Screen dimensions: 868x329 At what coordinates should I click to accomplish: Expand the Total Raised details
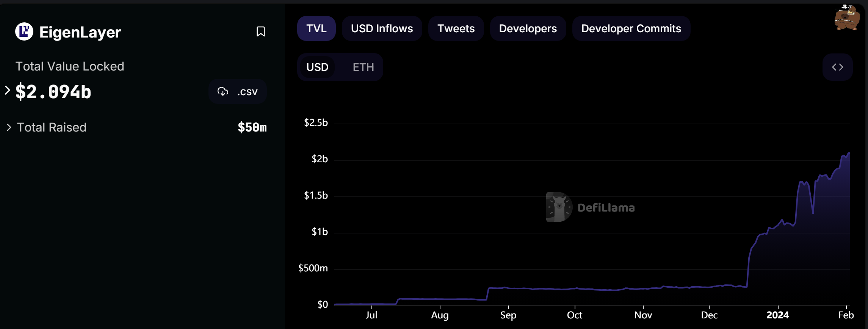9,127
